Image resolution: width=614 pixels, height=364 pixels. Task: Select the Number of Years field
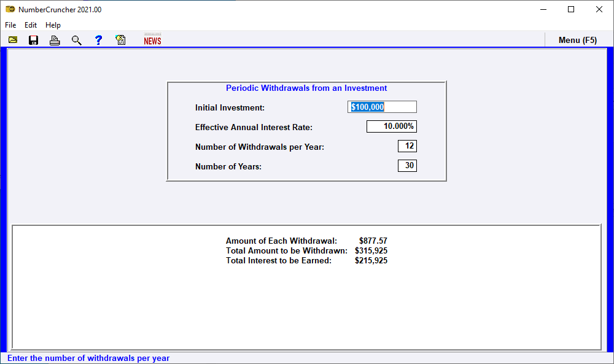pos(407,166)
